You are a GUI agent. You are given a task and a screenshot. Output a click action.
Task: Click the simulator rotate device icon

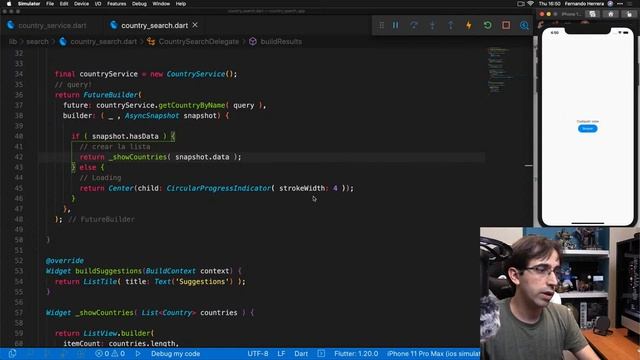[629, 14]
